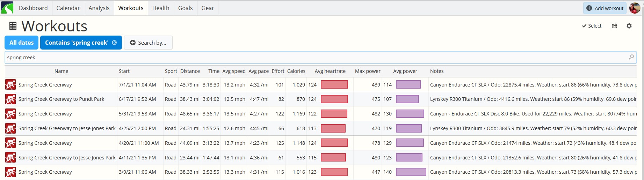Click the Add workout button
Viewport: 644px width, 180px height.
605,8
